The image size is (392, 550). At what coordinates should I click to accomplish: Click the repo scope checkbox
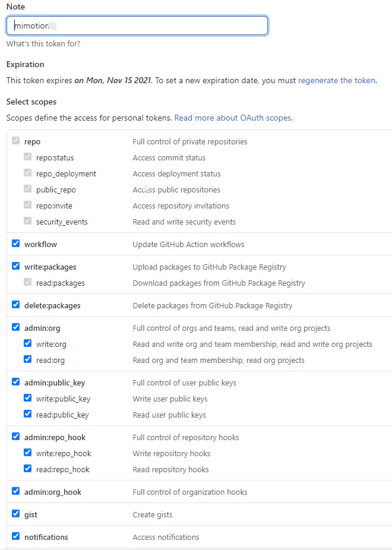click(16, 141)
